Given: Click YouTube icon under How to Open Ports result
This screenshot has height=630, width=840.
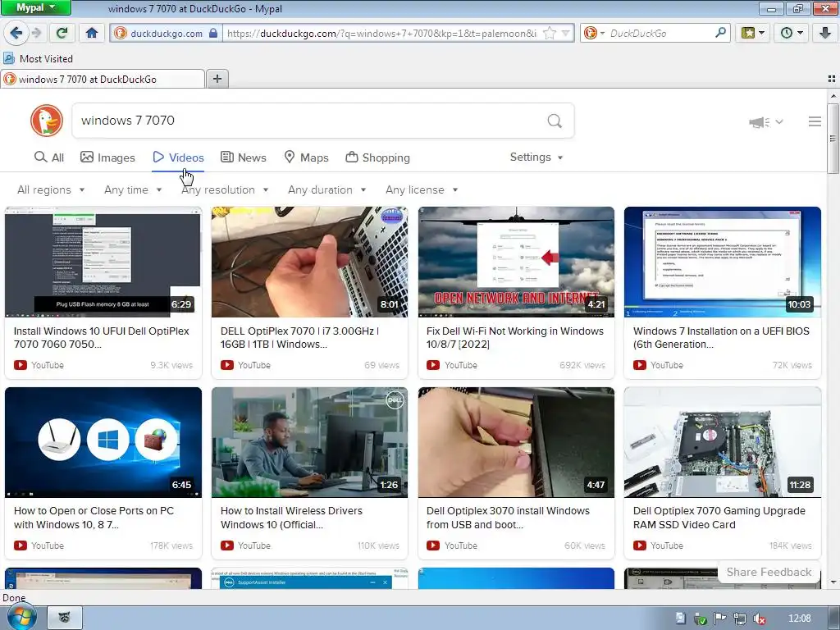Looking at the screenshot, I should pyautogui.click(x=21, y=546).
